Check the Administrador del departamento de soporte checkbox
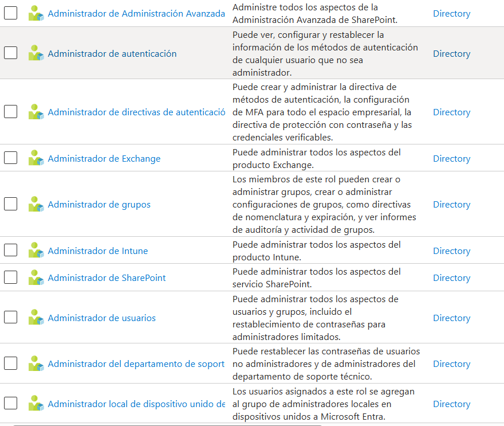Viewport: 504px width, 426px height. tap(10, 364)
